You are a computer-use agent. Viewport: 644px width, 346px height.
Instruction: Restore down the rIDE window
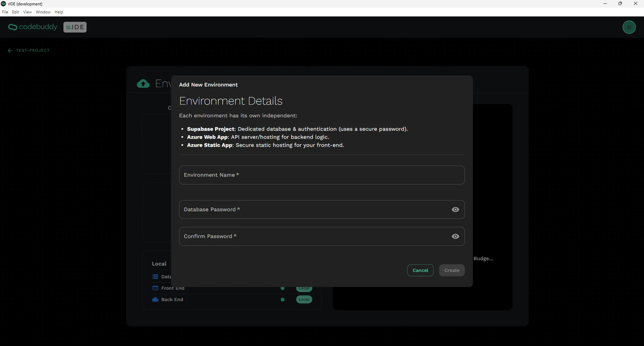tap(620, 4)
